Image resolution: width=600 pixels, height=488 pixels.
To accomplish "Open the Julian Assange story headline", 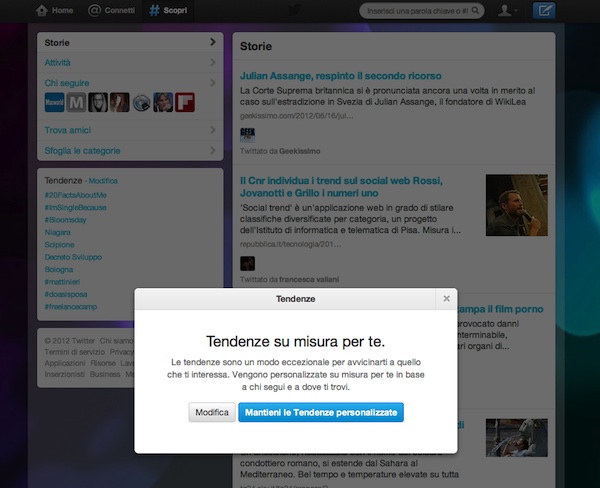I will pos(341,76).
